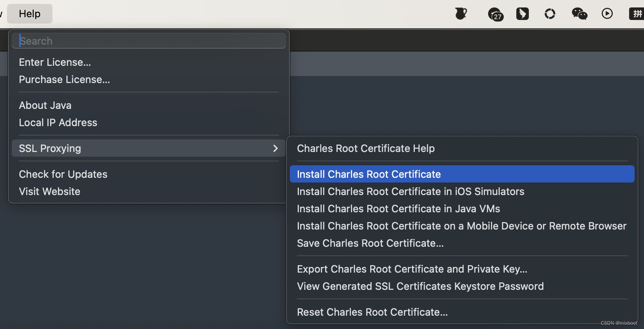This screenshot has width=644, height=329.
Task: Expand SSL Proxying submenu arrow
Action: [275, 148]
